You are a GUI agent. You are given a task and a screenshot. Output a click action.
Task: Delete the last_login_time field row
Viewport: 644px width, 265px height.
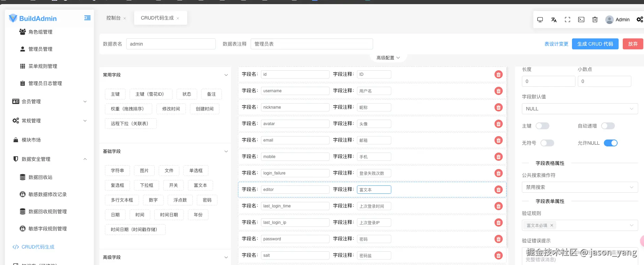(499, 206)
